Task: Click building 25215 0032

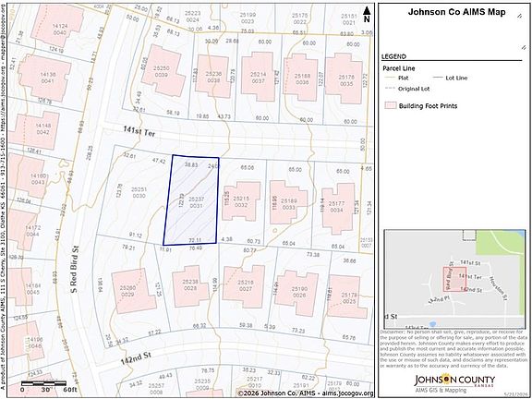Action: [241, 201]
